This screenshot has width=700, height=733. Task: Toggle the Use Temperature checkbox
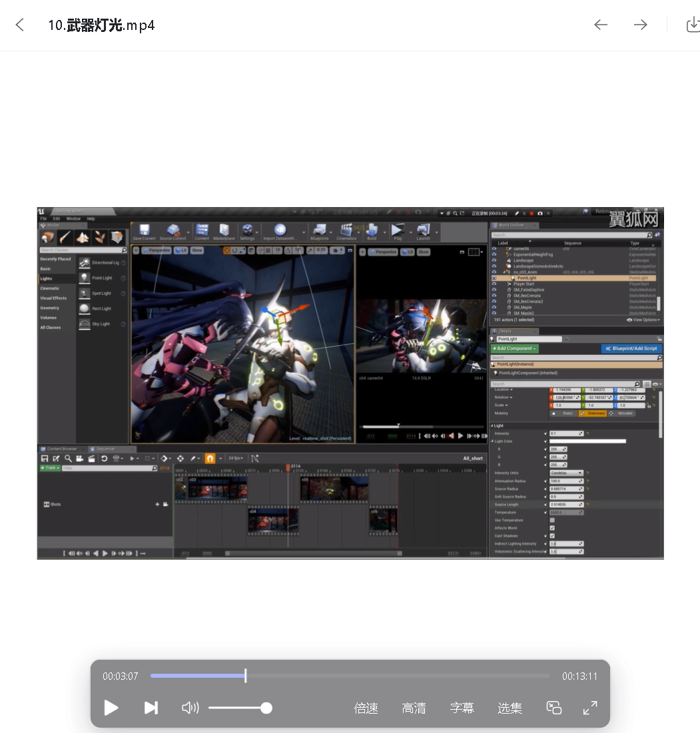point(552,521)
